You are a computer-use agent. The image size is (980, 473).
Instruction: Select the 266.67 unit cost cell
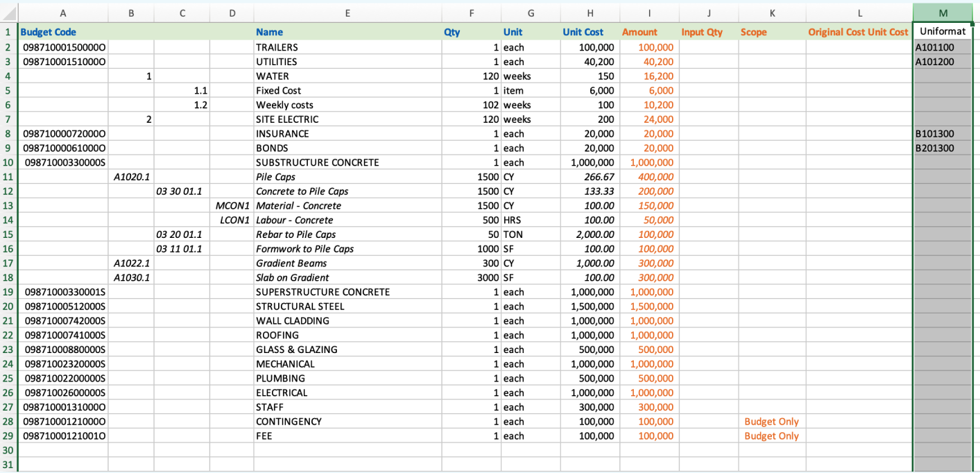[590, 177]
